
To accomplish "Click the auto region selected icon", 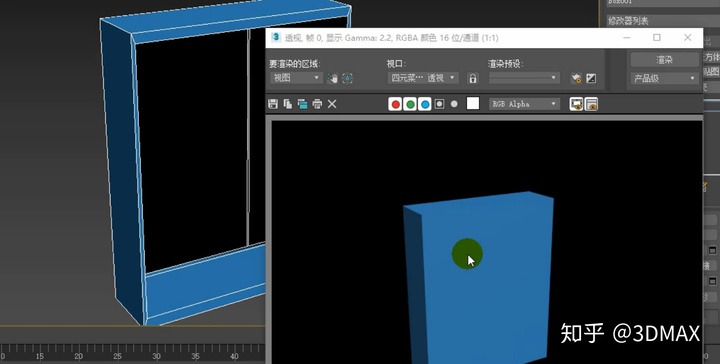I will [x=348, y=78].
